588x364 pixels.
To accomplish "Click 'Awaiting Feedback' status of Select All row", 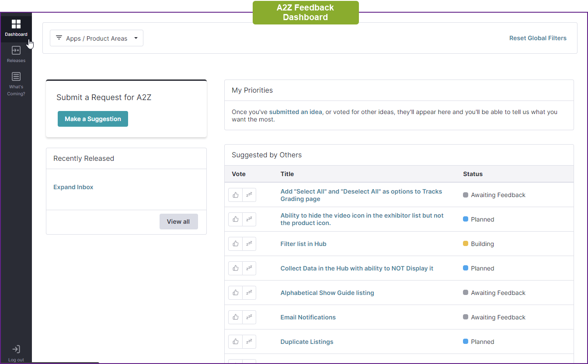I will [x=494, y=195].
